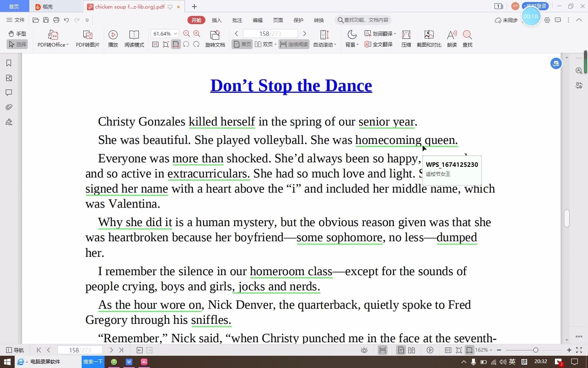
Task: Click read aloud (朗读)
Action: 452,39
